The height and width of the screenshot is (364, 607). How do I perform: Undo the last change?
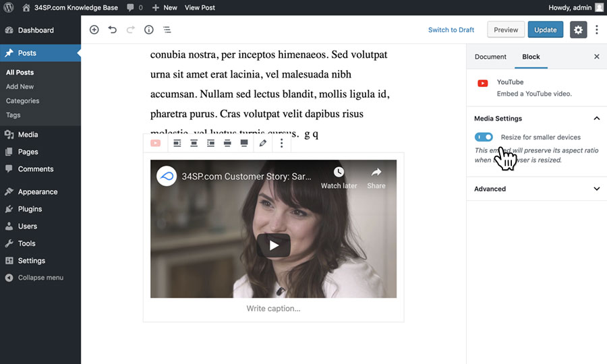[x=112, y=30]
